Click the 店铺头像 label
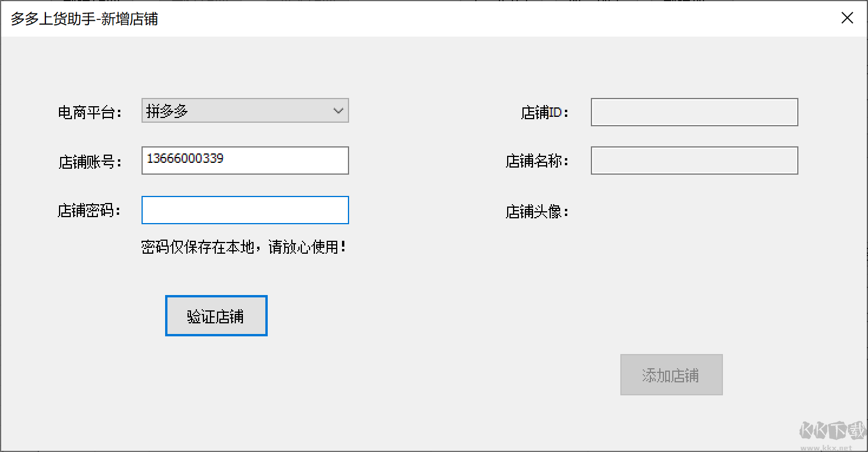The width and height of the screenshot is (868, 452). (x=537, y=212)
